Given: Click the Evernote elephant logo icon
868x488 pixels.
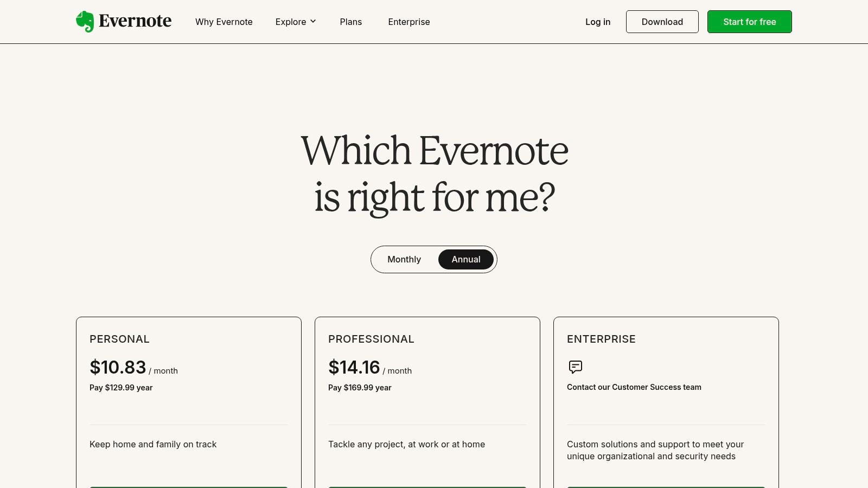Looking at the screenshot, I should [85, 21].
